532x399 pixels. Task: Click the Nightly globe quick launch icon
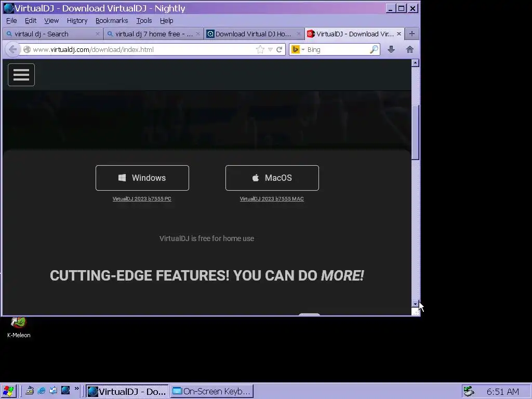[x=65, y=391]
